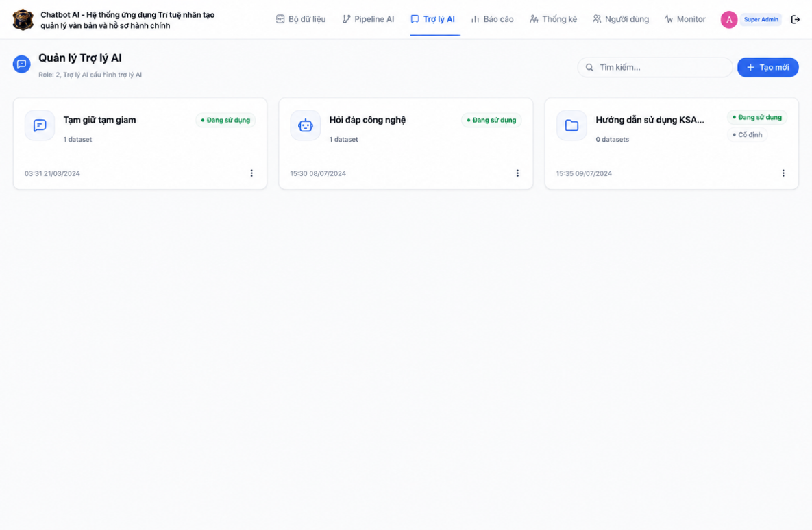The image size is (812, 530).
Task: Click the timestamp 15:30 08/07/2024
Action: tap(318, 173)
